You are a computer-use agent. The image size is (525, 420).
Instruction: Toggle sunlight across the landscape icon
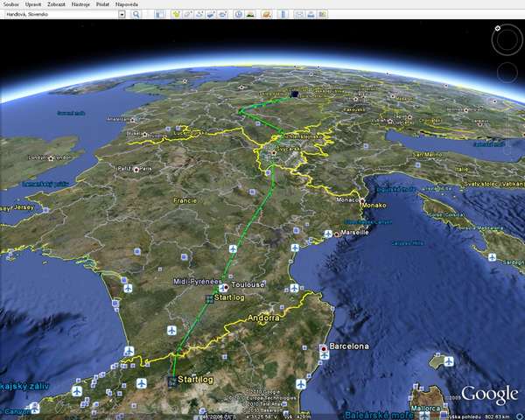click(250, 14)
